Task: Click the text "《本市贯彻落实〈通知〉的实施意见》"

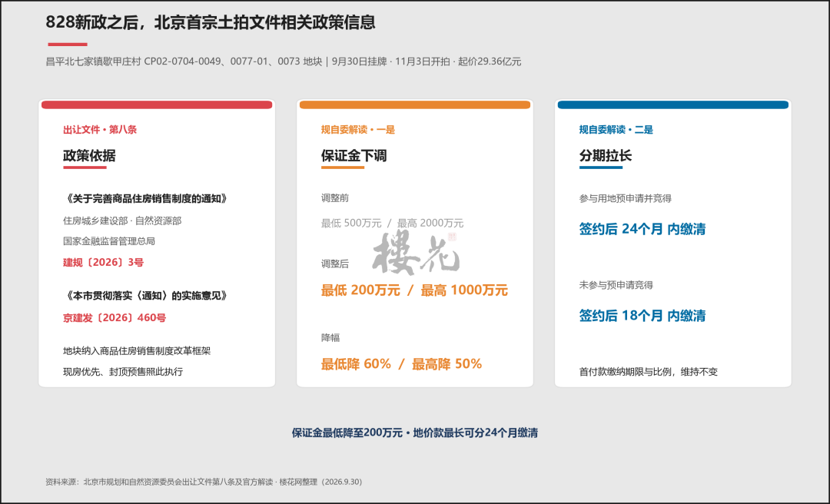Action: (147, 296)
